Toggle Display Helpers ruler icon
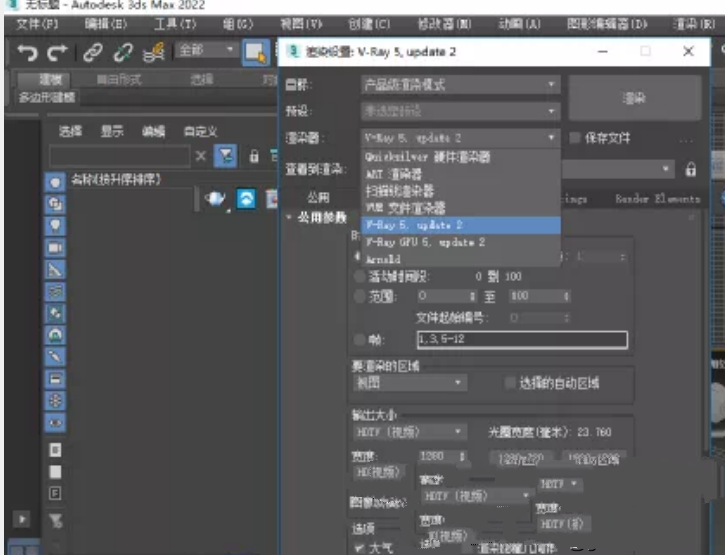 [x=55, y=270]
